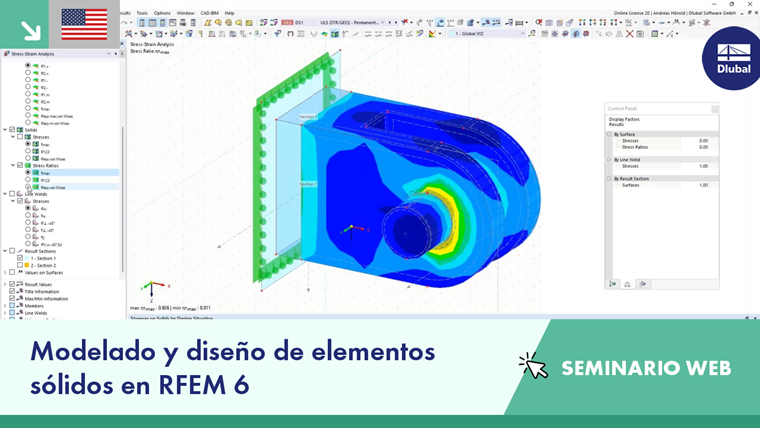Toggle the Max/Min Information checkbox
Viewport: 760px width, 428px height.
point(12,299)
